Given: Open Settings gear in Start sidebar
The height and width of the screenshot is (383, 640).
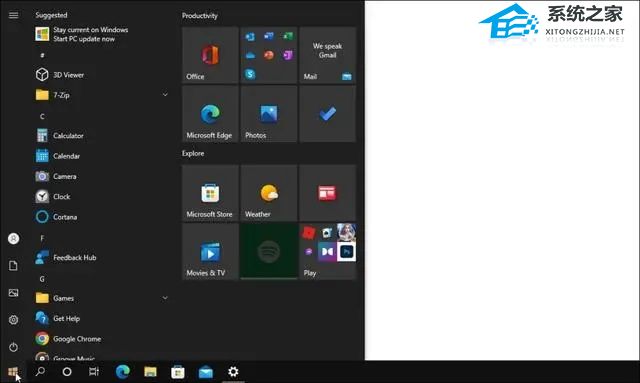Looking at the screenshot, I should click(x=13, y=320).
